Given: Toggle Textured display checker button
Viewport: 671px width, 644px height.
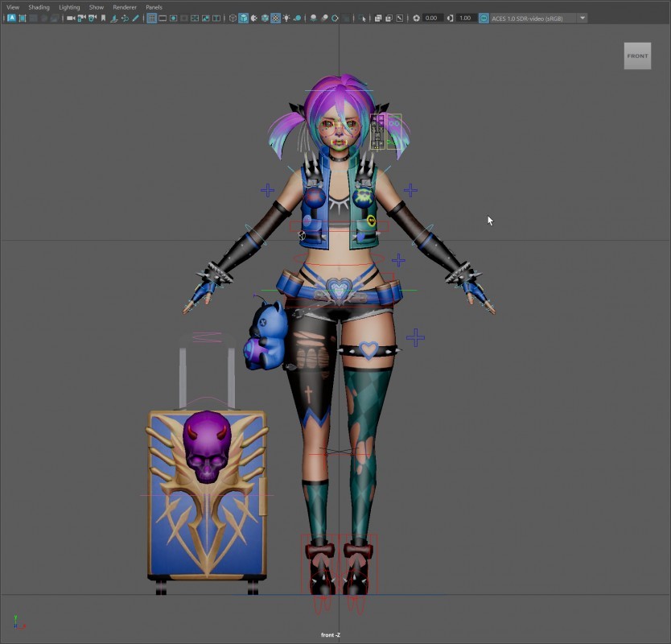Looking at the screenshot, I should coord(275,18).
